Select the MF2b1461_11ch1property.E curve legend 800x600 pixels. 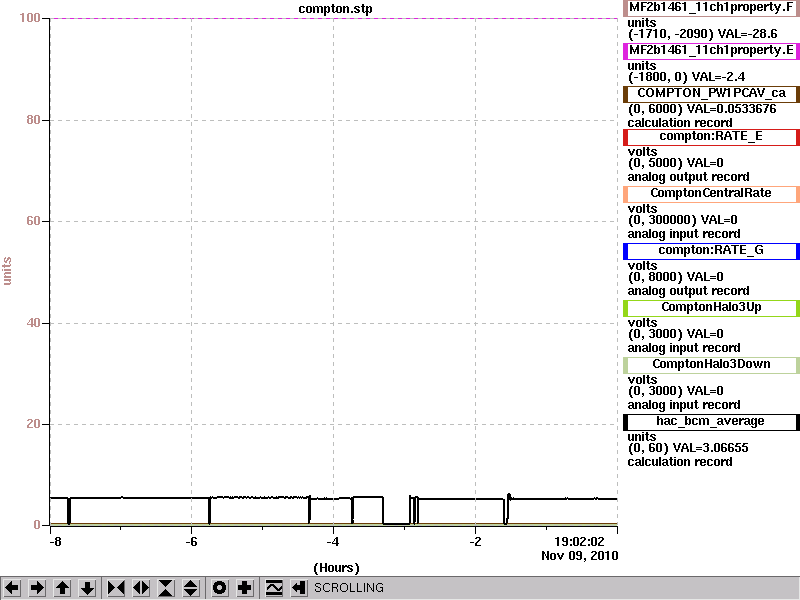711,51
